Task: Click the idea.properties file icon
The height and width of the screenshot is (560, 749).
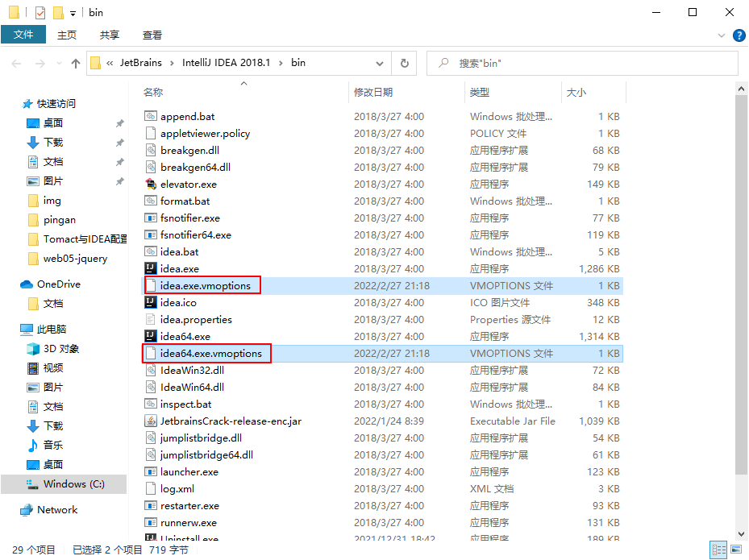Action: [151, 320]
